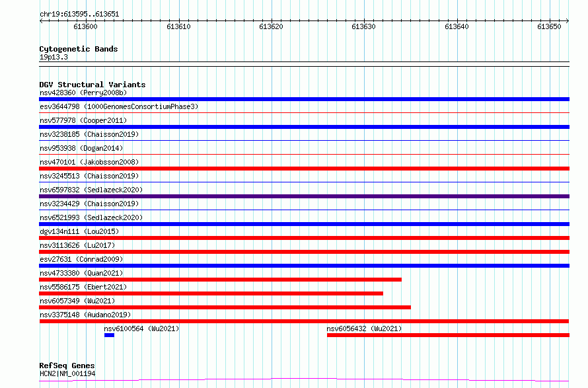This screenshot has width=588, height=388.
Task: Click nsv3245513 (Chaisson2019) label
Action: (89, 176)
